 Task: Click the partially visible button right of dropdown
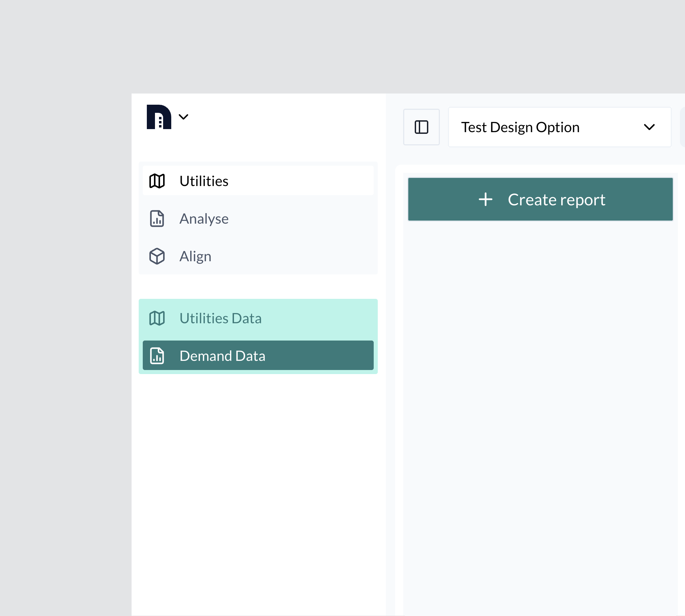pos(682,127)
